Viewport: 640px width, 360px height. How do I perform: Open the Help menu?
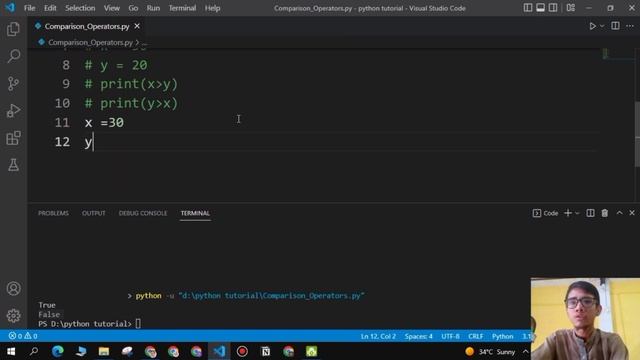212,8
